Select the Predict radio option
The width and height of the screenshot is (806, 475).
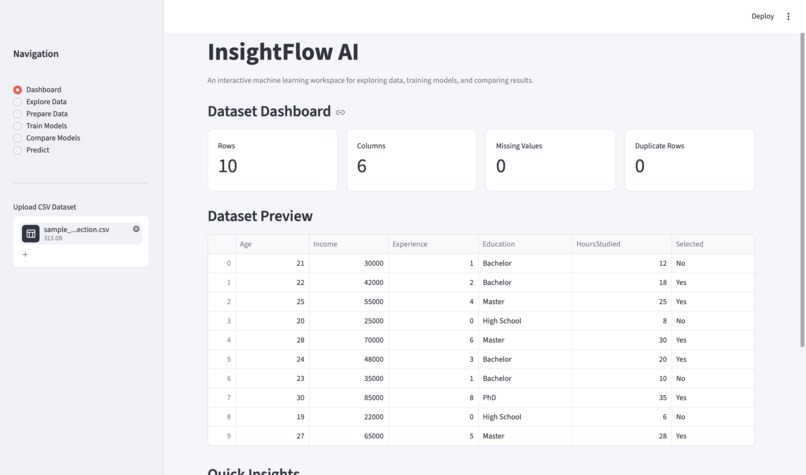tap(31, 150)
